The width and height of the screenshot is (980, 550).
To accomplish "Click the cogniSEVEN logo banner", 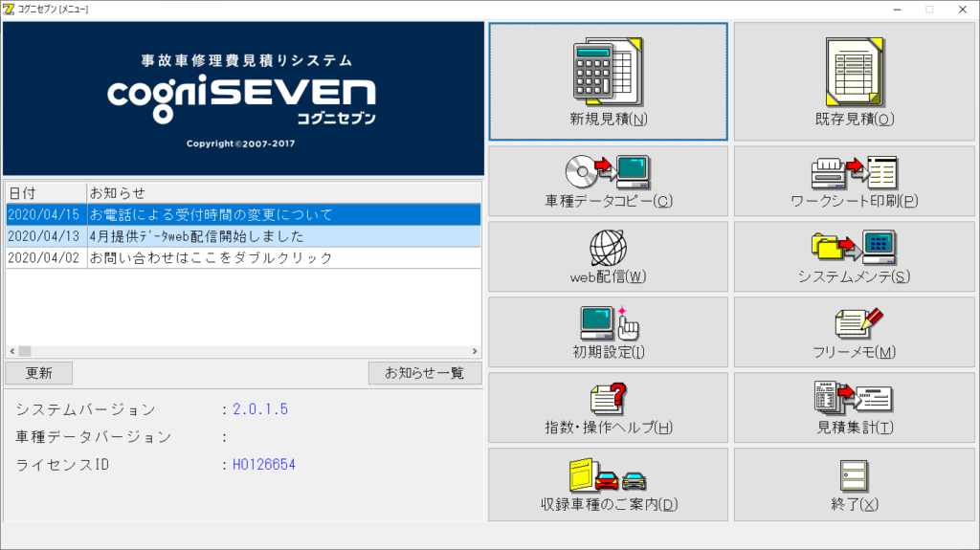I will (243, 99).
